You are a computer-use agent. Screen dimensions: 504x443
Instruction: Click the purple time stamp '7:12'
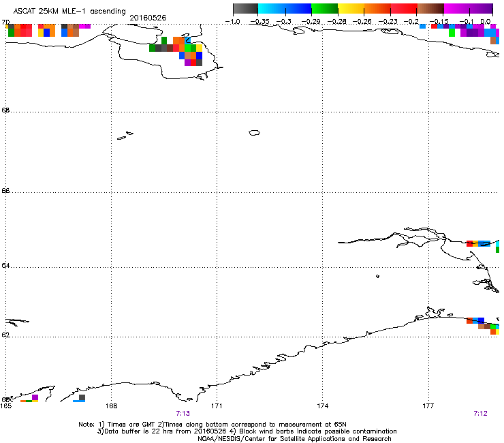coord(481,414)
